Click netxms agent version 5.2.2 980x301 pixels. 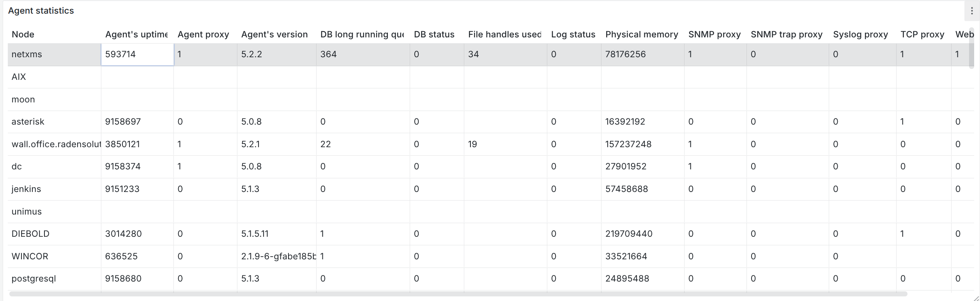point(251,55)
